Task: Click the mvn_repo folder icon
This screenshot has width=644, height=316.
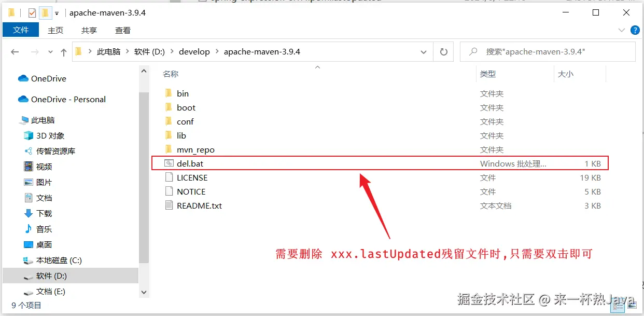Action: coord(168,149)
